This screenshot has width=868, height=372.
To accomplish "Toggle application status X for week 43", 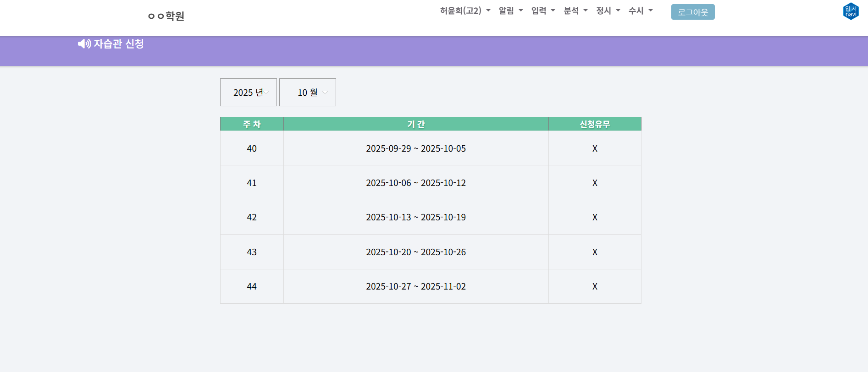I will [595, 252].
